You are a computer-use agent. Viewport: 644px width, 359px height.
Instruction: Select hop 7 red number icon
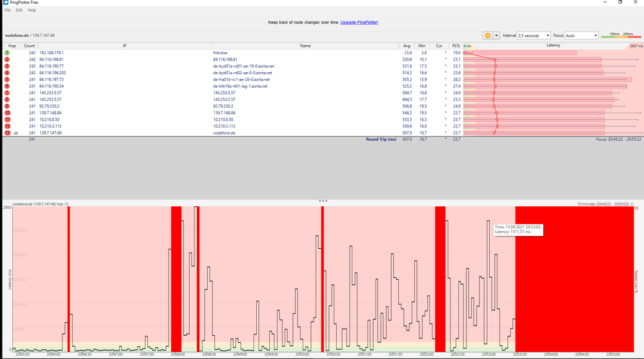7,93
